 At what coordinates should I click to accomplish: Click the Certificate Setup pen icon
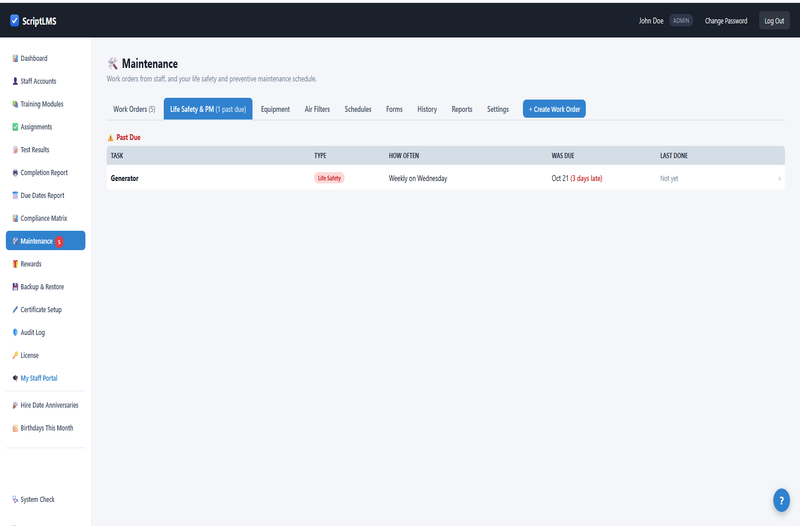click(x=15, y=310)
